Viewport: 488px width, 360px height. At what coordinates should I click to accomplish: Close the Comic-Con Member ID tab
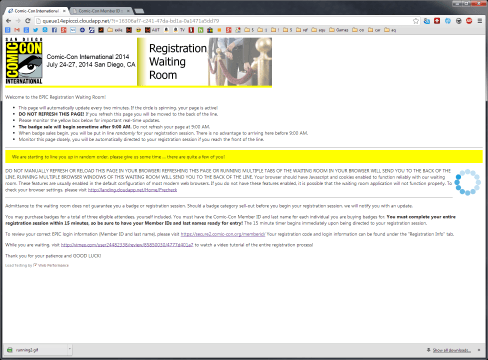pyautogui.click(x=128, y=11)
